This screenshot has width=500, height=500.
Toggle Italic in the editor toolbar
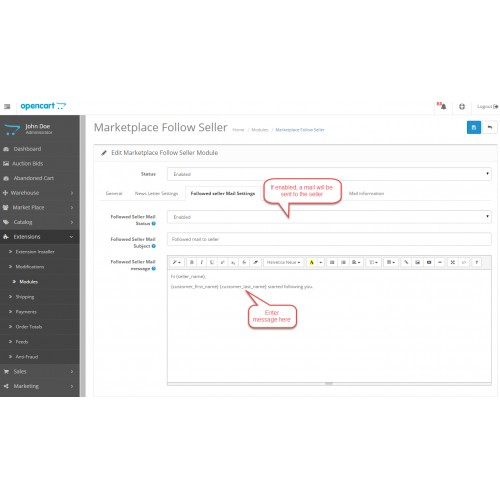tap(202, 263)
